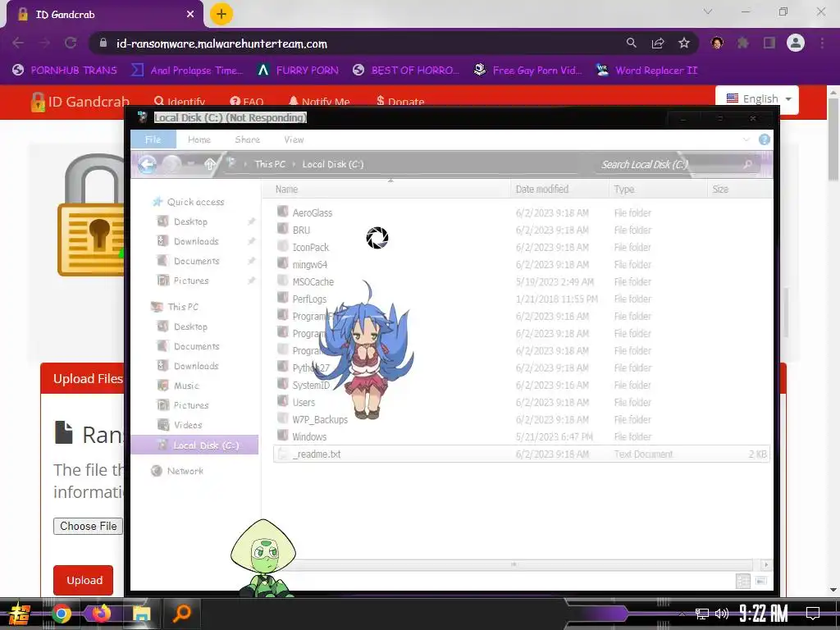Open the Chrome extensions puzzle icon
Image resolution: width=840 pixels, height=630 pixels.
tap(743, 43)
